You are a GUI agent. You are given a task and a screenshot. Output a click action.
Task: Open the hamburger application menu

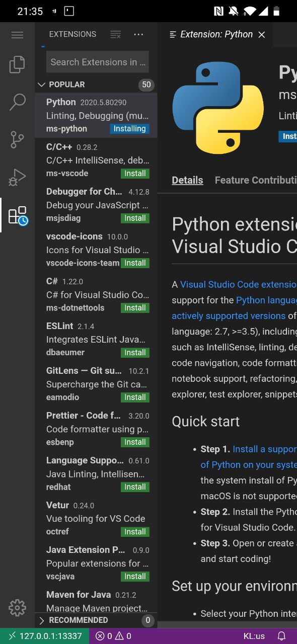(17, 35)
